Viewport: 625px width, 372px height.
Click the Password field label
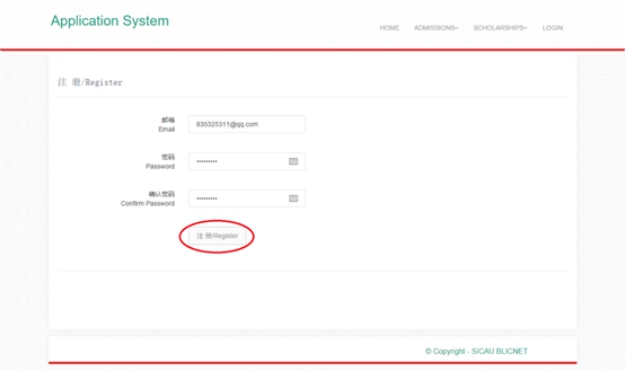tap(160, 166)
